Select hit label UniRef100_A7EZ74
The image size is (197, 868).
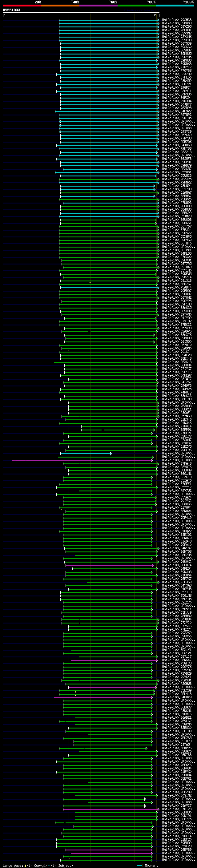176,629
